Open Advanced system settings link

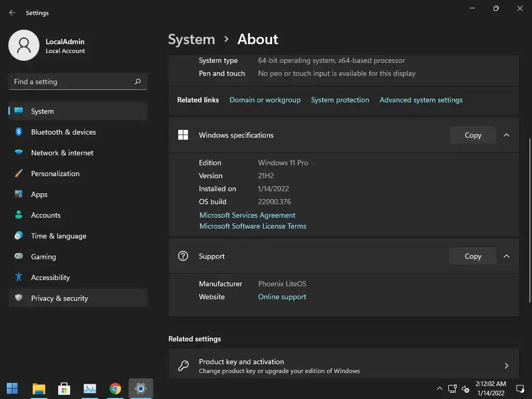point(421,100)
